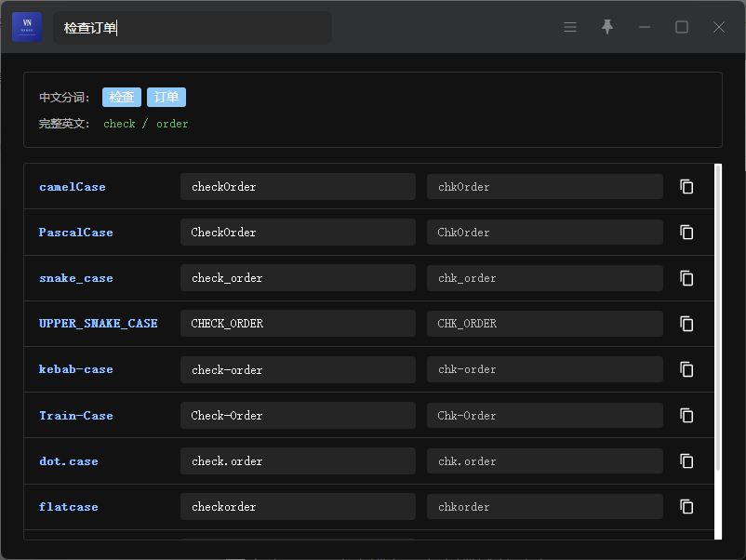Pin the window with the pin icon
The height and width of the screenshot is (560, 746).
607,27
